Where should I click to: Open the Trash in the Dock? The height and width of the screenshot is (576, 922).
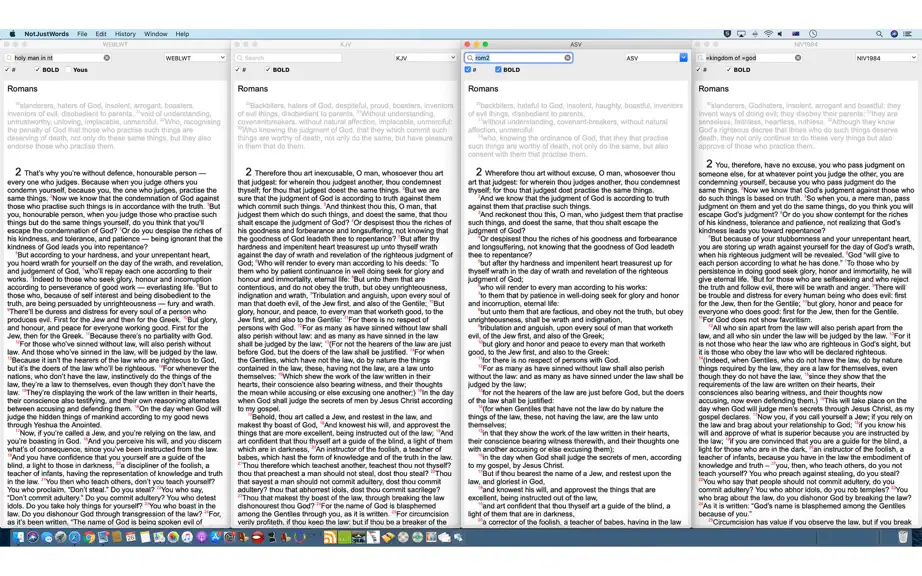903,537
